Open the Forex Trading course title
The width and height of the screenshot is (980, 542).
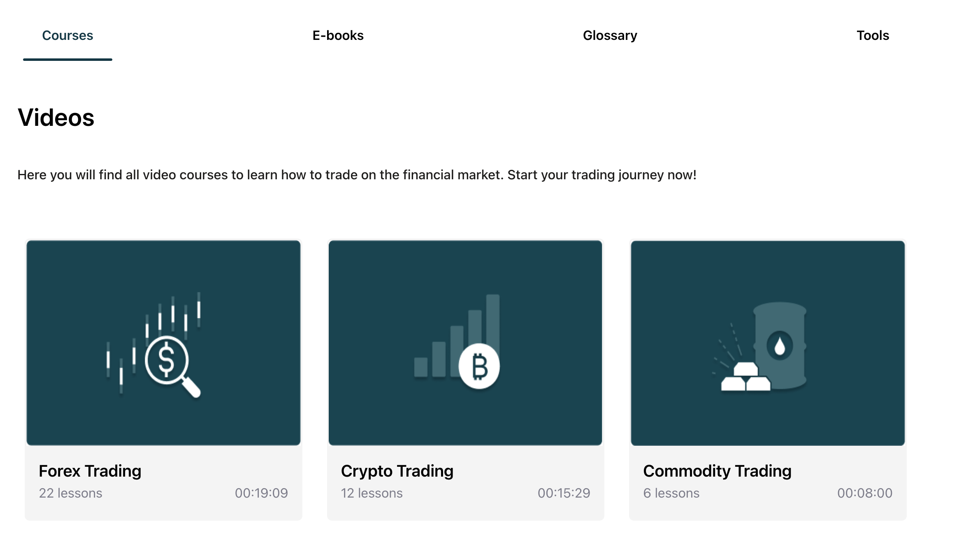(90, 471)
